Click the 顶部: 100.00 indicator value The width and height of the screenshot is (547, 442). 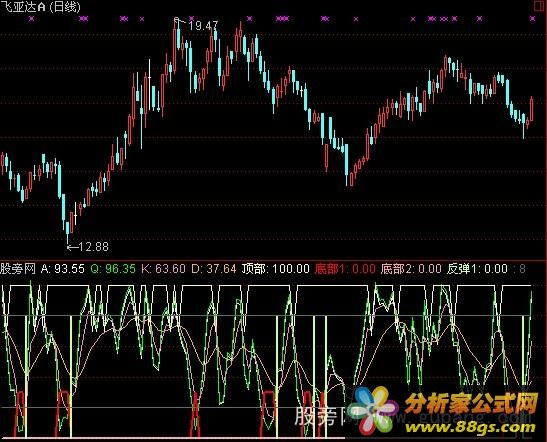[x=276, y=269]
